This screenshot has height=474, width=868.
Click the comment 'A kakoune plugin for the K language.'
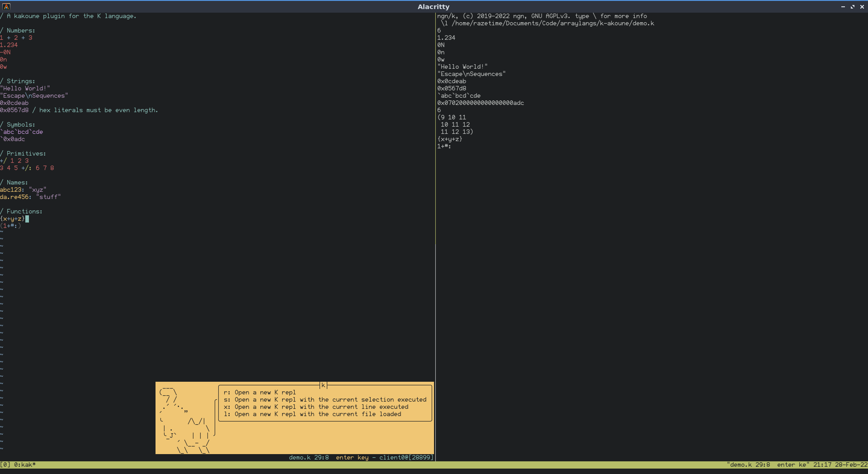[71, 16]
